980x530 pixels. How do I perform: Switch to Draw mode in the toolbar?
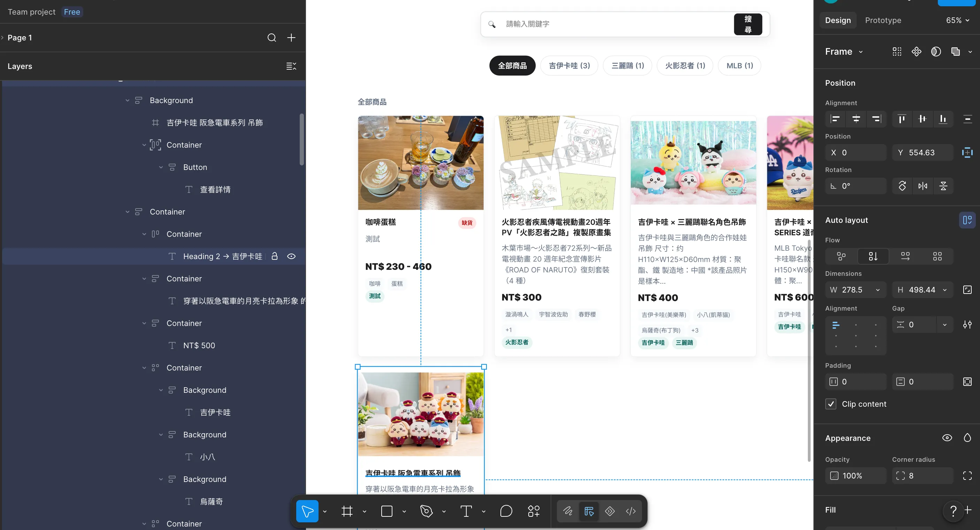pyautogui.click(x=568, y=511)
